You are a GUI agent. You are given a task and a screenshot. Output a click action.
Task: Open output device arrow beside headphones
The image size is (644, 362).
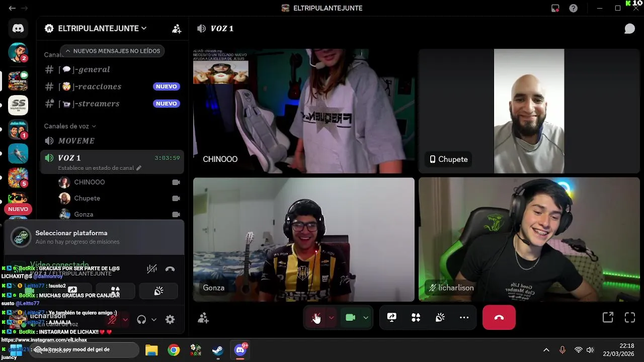tap(154, 319)
